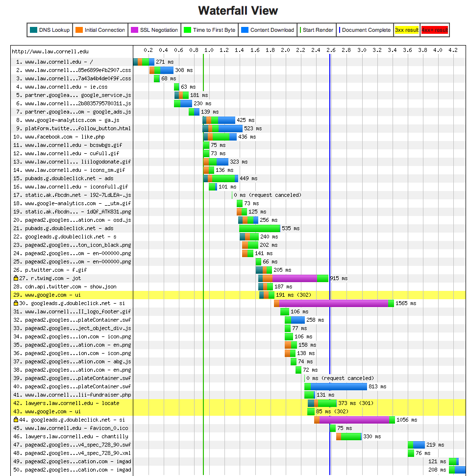Select request 13 liilogodonate.gif row label

pos(72,162)
